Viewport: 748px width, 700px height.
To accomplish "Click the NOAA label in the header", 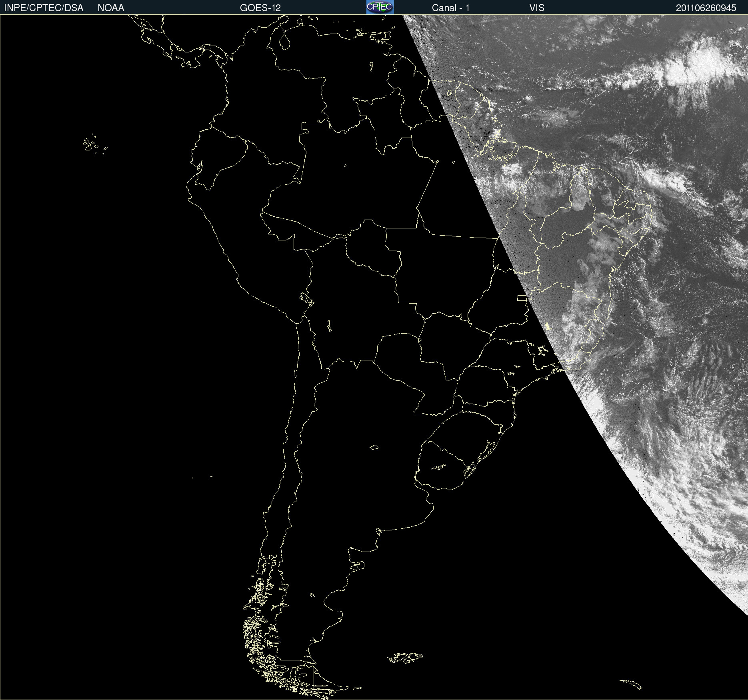I will [x=111, y=8].
